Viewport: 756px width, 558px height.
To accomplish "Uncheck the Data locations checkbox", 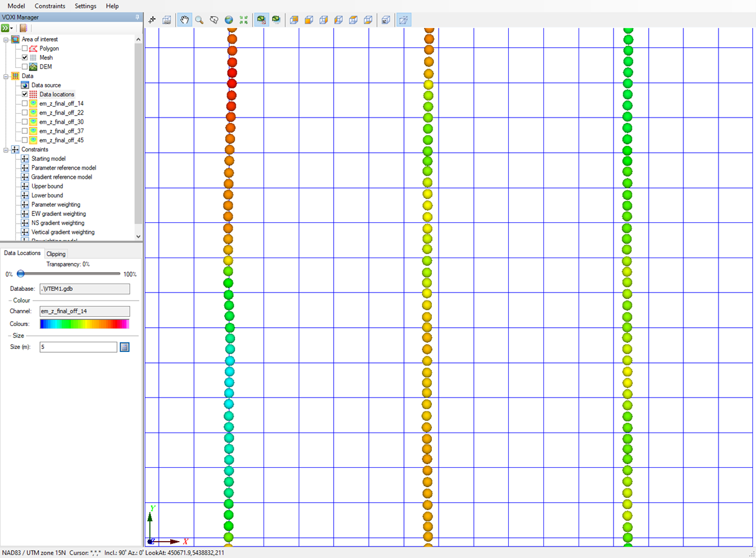I will pos(25,95).
